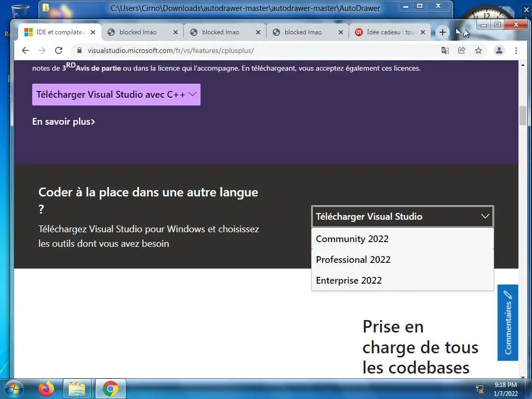
Task: Bookmark this page with the star
Action: click(478, 50)
